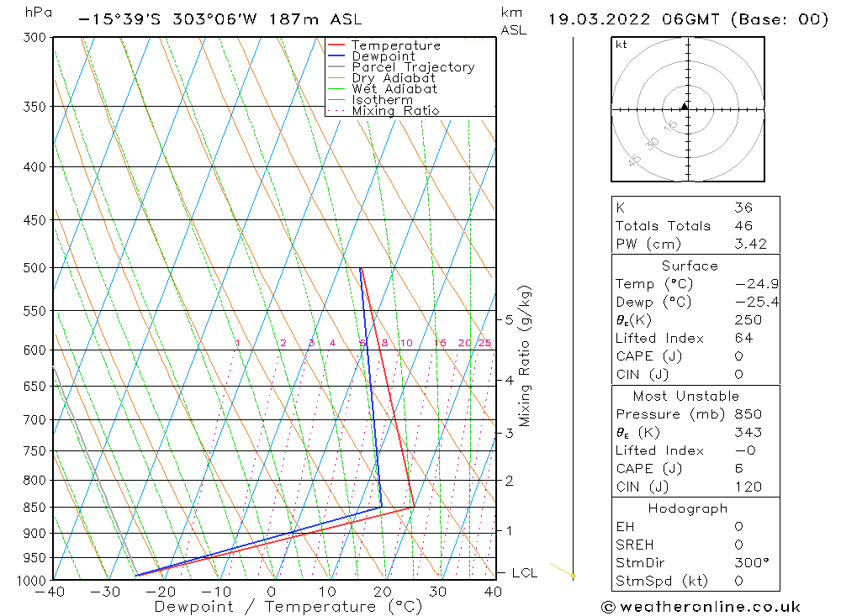Click the 'Surface' section heading

tap(690, 266)
